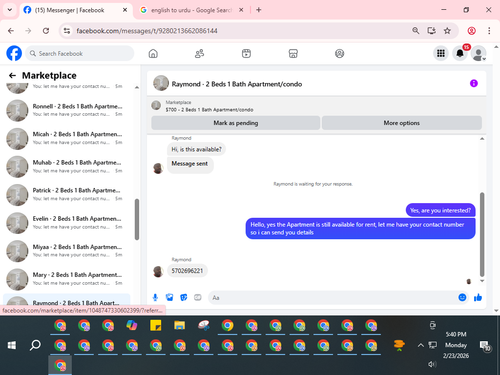Click Mark as pending button

coord(236,123)
